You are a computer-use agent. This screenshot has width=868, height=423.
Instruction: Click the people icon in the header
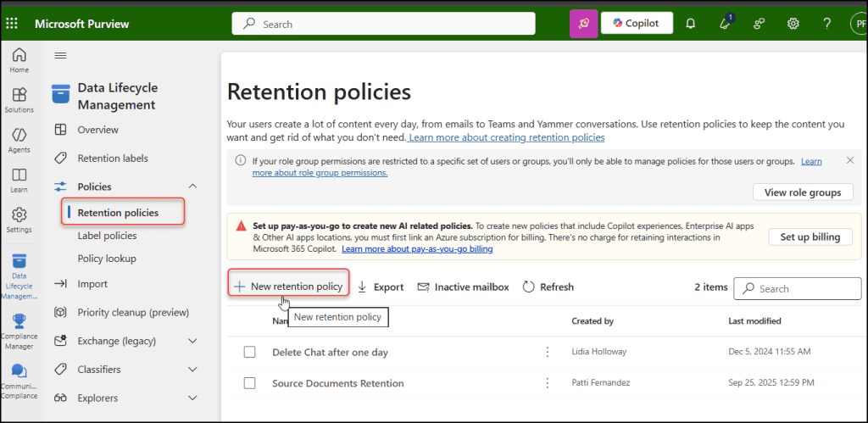(x=759, y=24)
